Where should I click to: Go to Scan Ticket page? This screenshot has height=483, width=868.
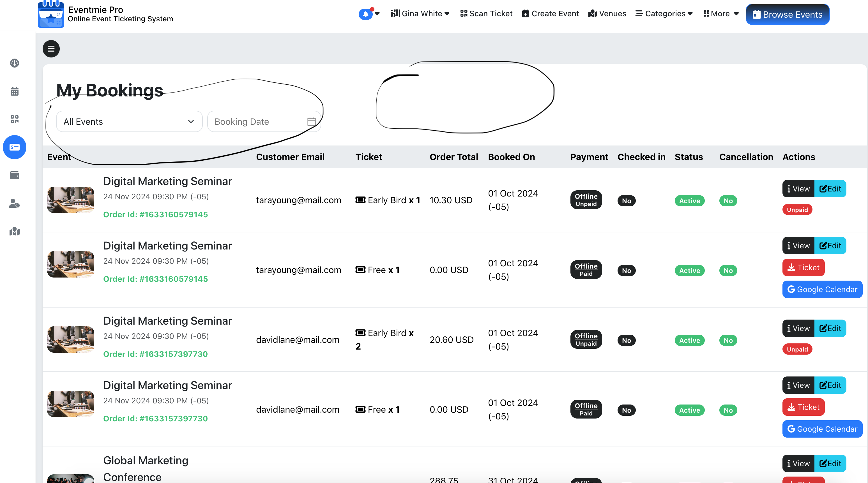click(486, 14)
